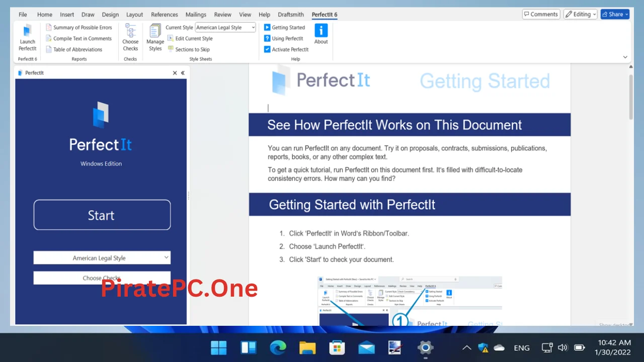Collapse the ribbon with the chevron
Screen dimensions: 644x362
coord(625,57)
